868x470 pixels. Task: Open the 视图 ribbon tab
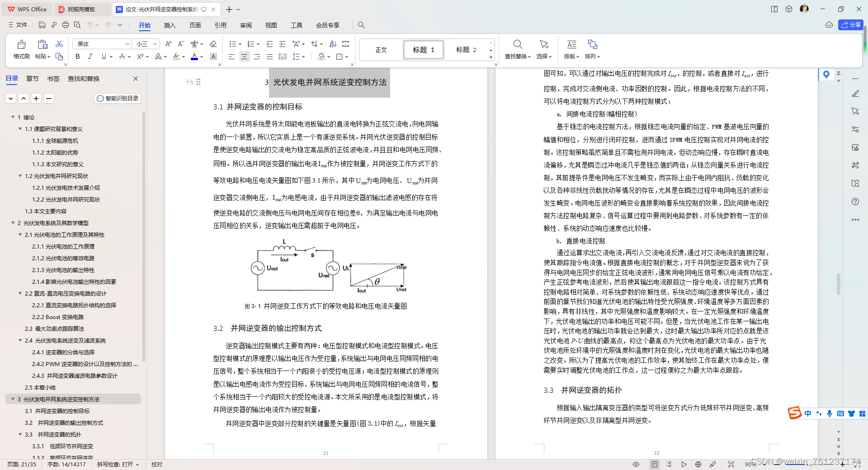[271, 25]
